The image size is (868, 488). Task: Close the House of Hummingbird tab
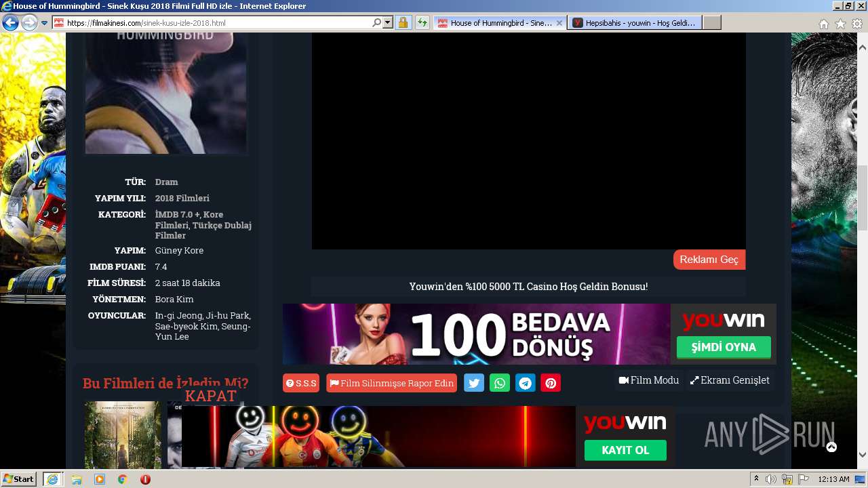point(559,23)
